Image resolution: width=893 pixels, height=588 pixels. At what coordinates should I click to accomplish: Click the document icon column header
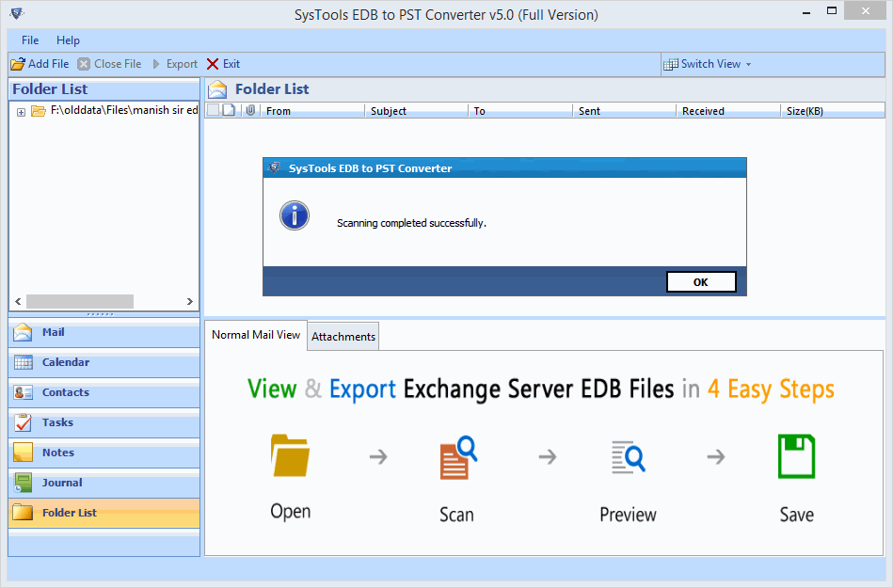229,110
